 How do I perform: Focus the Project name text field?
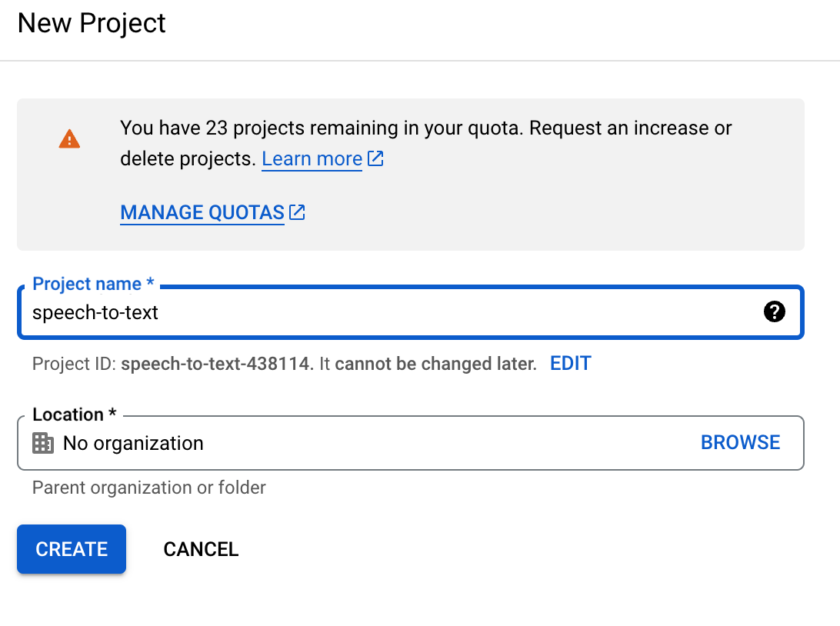[x=385, y=312]
